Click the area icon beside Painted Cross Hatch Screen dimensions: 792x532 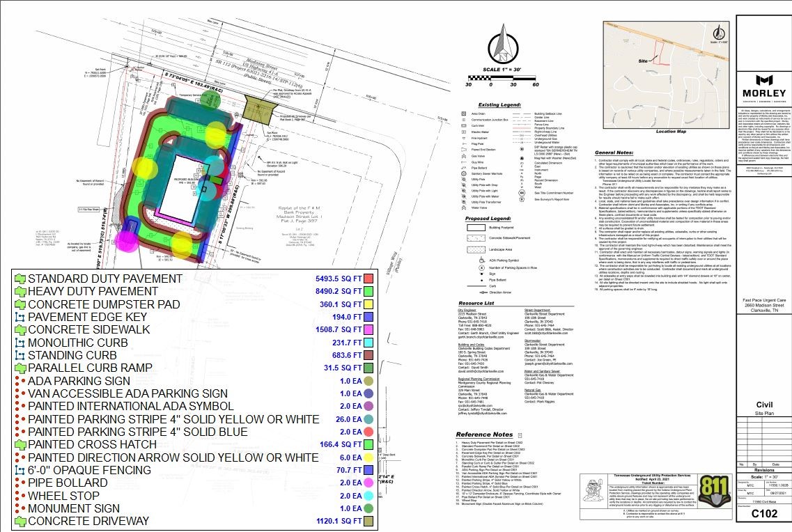[x=20, y=444]
